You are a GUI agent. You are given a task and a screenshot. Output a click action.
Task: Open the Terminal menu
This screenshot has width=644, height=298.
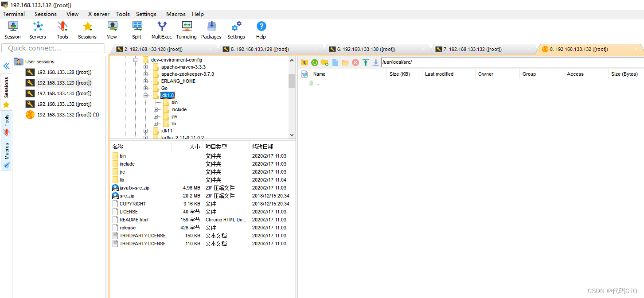[x=14, y=14]
